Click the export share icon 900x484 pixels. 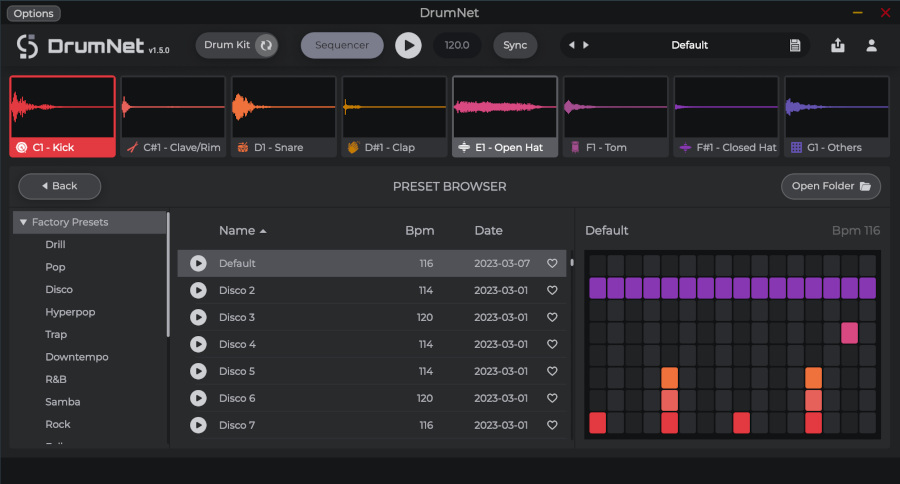(838, 45)
